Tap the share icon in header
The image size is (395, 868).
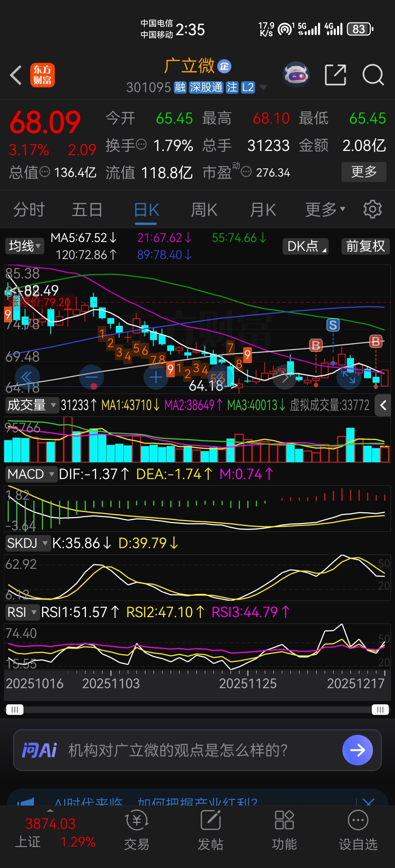[x=335, y=74]
